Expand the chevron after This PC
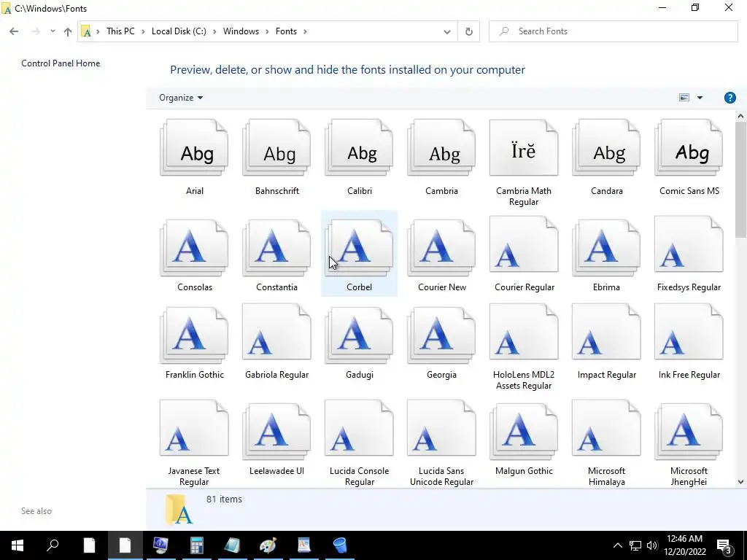The height and width of the screenshot is (560, 747). [x=143, y=31]
